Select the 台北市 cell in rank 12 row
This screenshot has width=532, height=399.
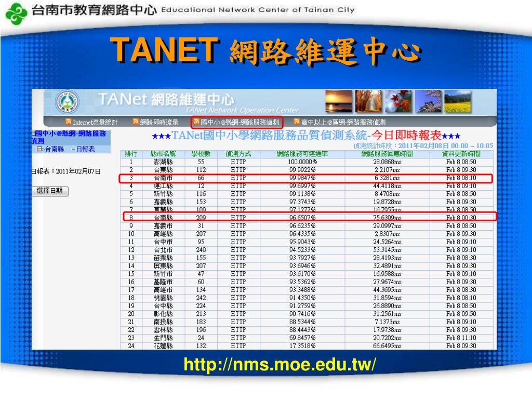point(163,250)
